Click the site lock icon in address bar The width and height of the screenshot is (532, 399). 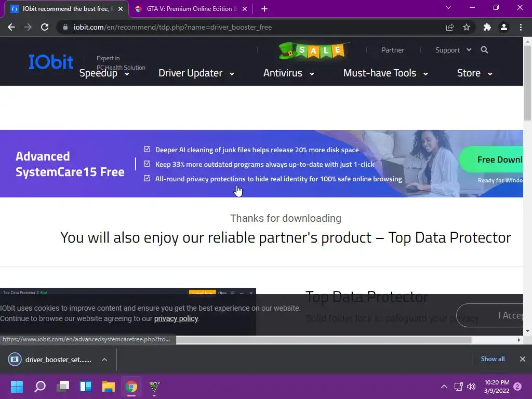65,27
